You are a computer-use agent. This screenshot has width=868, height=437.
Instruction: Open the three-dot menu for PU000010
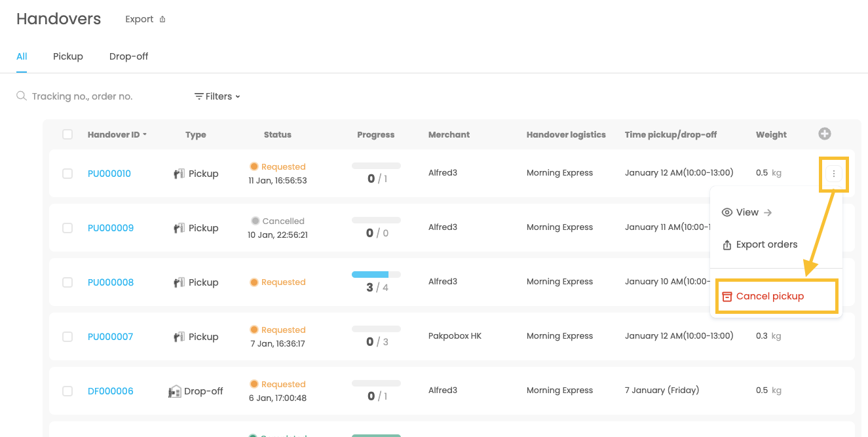[833, 174]
